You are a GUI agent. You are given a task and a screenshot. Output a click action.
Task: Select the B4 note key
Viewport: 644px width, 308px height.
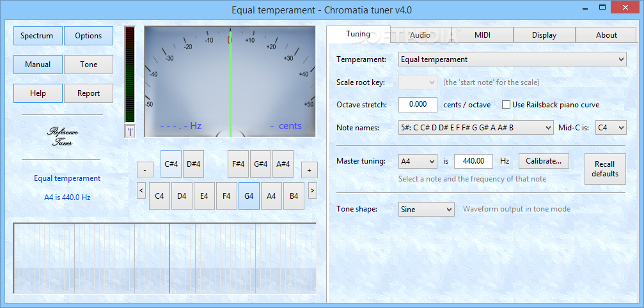pos(294,196)
